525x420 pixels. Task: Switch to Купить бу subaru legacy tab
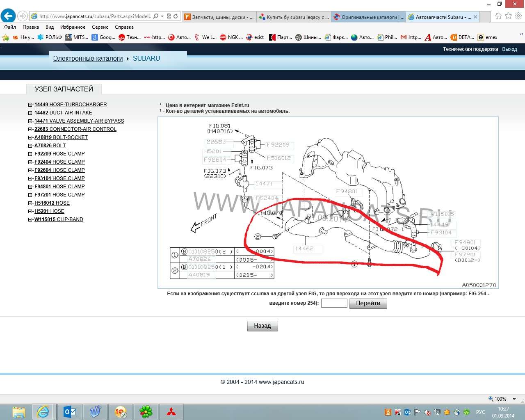(294, 17)
